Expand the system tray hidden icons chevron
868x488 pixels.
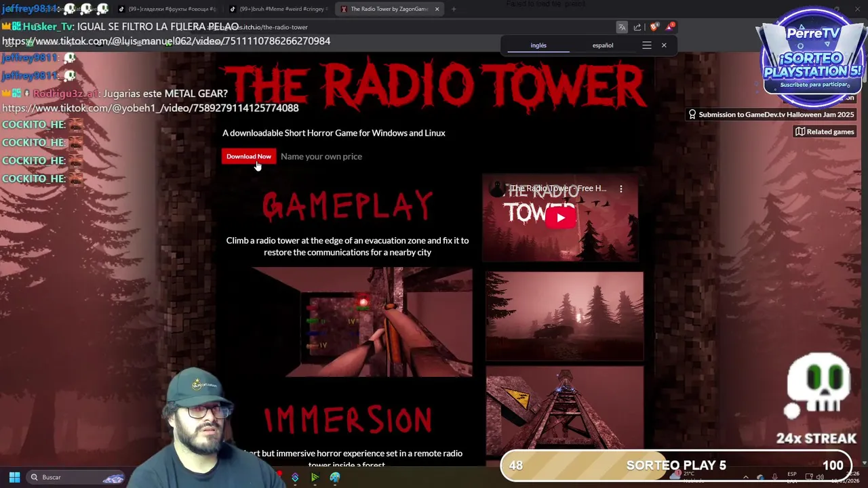(x=746, y=477)
